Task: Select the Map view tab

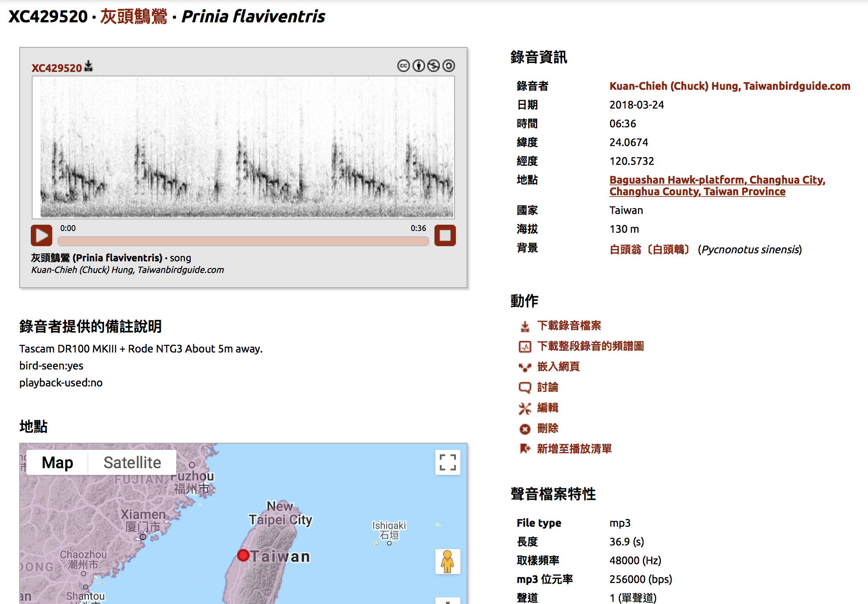Action: click(58, 463)
